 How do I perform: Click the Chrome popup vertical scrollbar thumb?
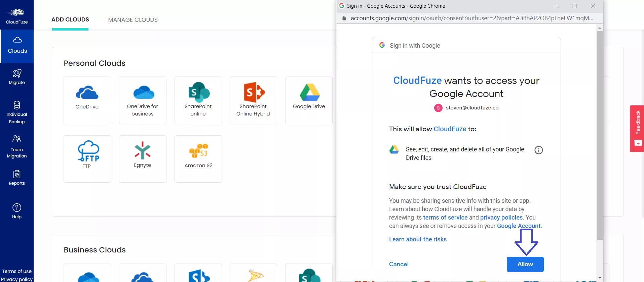(600, 135)
